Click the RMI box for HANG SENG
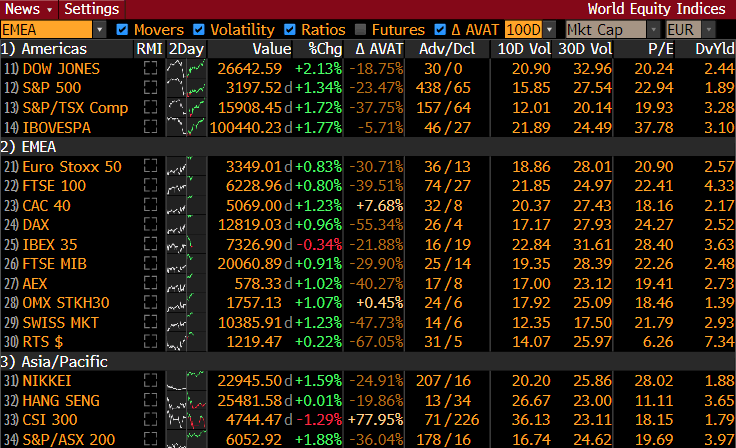The image size is (736, 448). (x=150, y=400)
